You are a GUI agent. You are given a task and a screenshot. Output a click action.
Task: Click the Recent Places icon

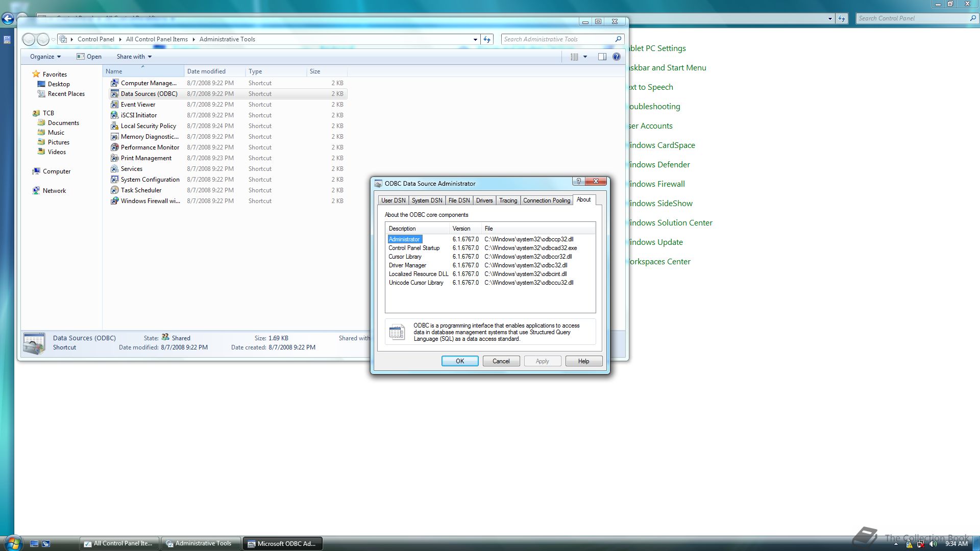[41, 93]
